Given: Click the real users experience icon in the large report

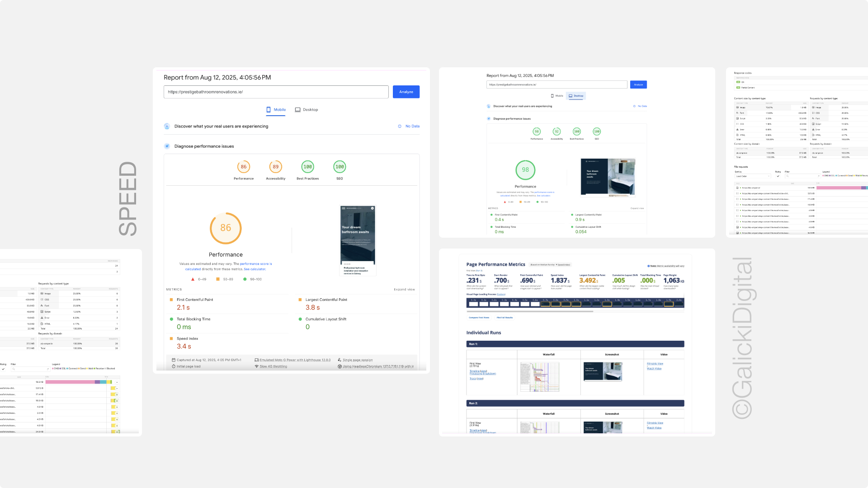Looking at the screenshot, I should [x=167, y=127].
